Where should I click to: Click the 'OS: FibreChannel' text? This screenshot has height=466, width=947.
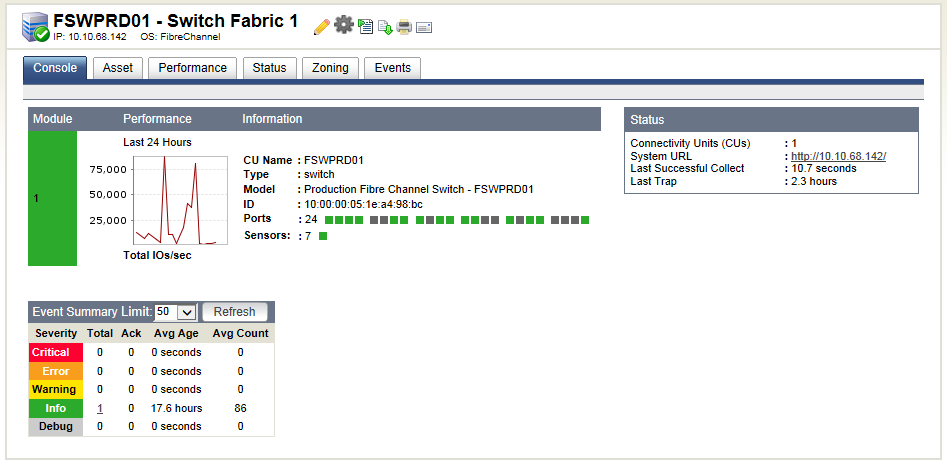tap(180, 37)
